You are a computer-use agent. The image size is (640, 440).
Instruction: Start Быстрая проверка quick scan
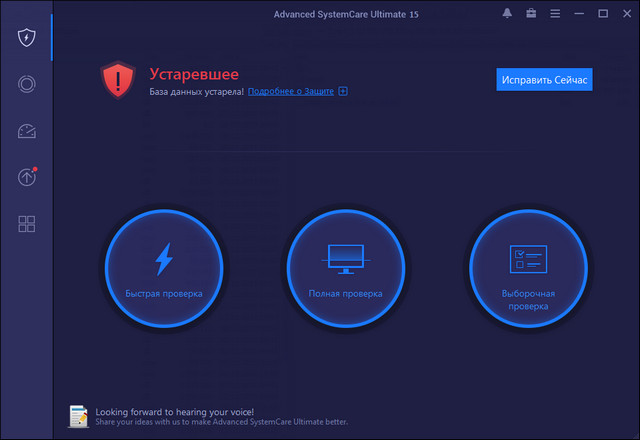tap(163, 268)
